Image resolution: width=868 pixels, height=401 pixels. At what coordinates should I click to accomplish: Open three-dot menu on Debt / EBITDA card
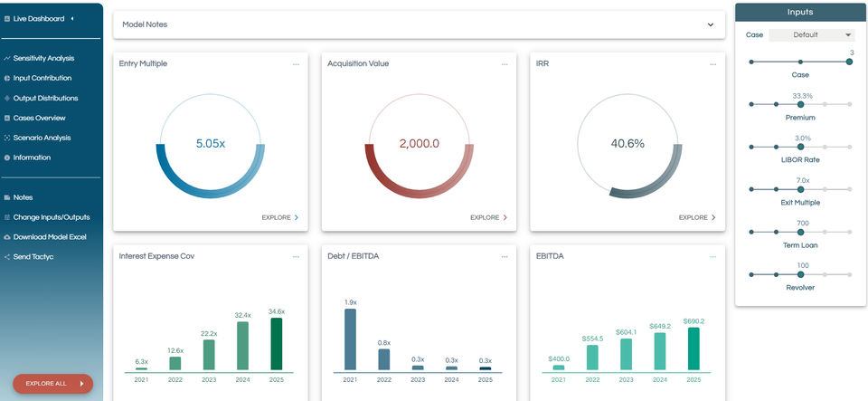click(505, 257)
